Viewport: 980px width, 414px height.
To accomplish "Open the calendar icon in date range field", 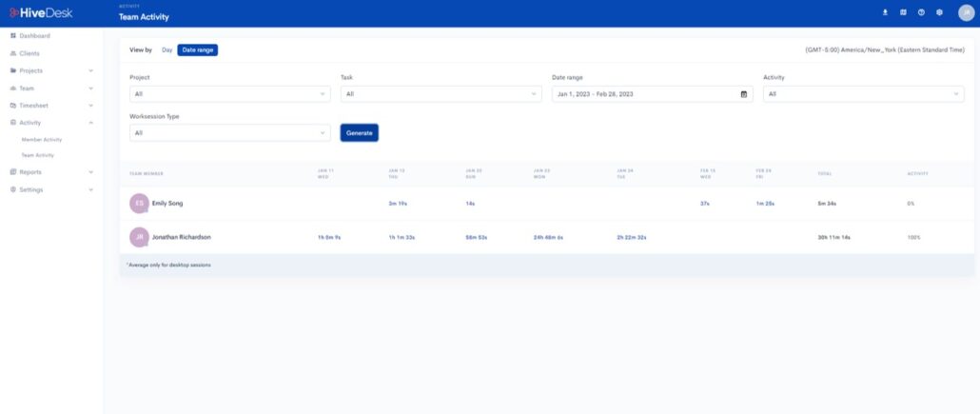I will click(744, 94).
